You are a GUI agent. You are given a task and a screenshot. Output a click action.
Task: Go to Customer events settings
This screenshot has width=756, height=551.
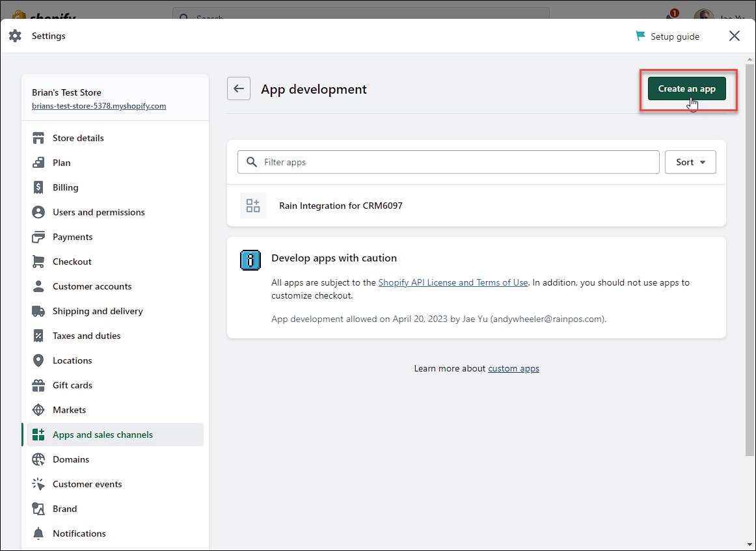115,484
